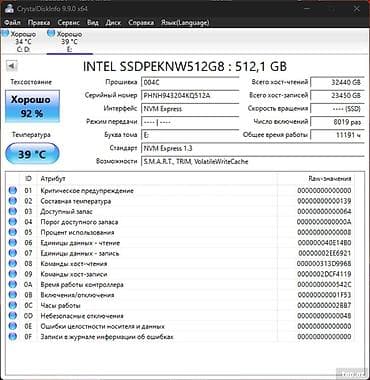
Task: Click the CrystalDiskInfo title bar app icon
Action: 9,8
